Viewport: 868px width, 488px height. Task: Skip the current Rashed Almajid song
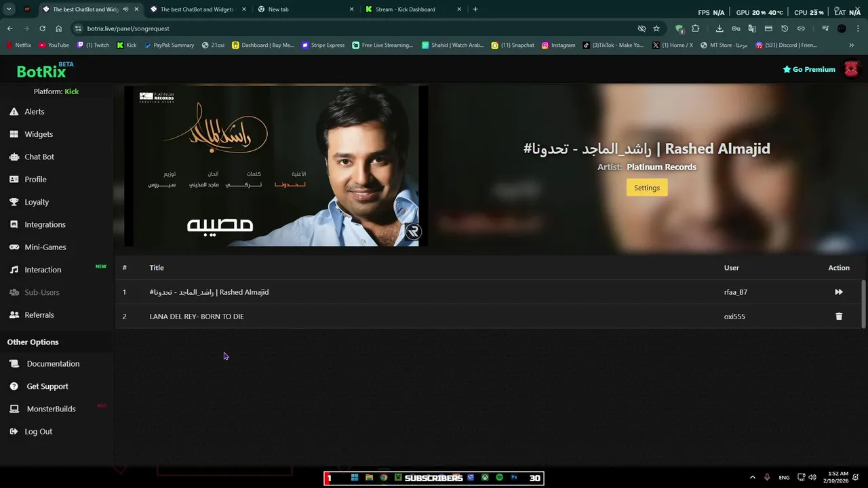point(839,292)
